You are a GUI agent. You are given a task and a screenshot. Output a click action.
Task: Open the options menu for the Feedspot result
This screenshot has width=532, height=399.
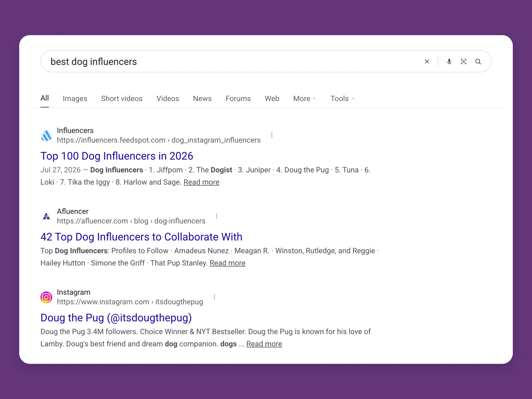point(272,135)
